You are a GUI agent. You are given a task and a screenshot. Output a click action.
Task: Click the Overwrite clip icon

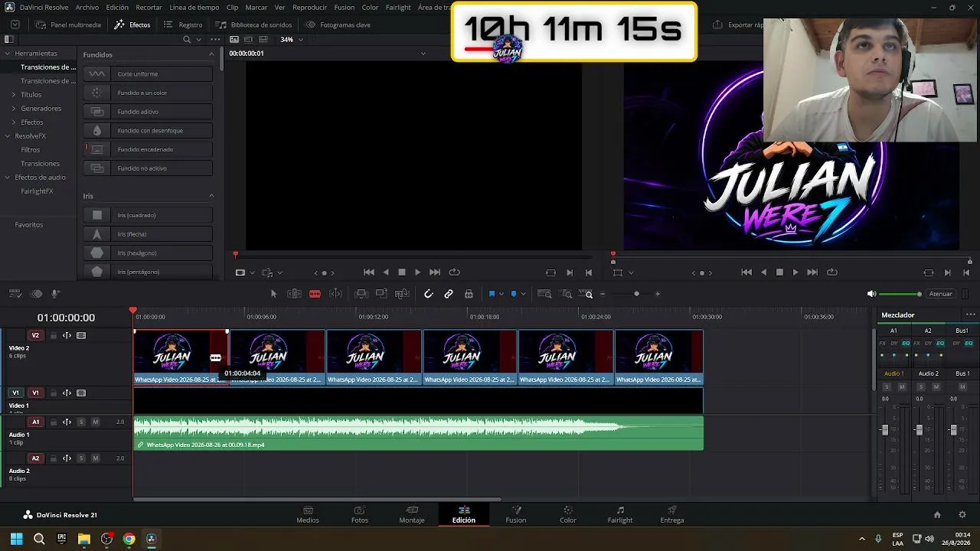(x=381, y=294)
